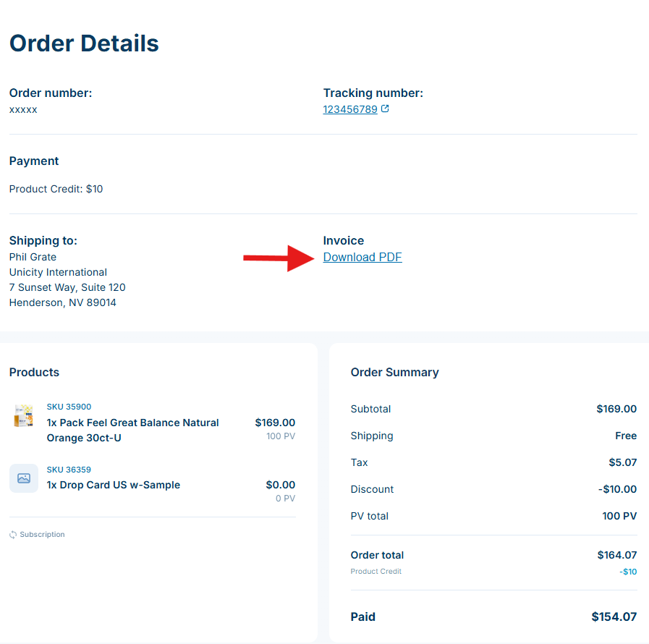This screenshot has height=644, width=649.
Task: Click the Tax amount $5.07
Action: 622,462
